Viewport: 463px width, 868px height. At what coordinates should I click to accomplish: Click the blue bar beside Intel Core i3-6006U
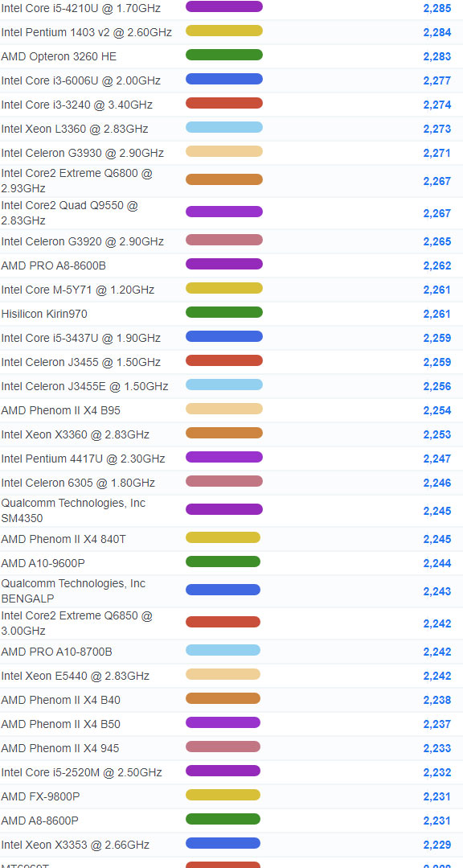(x=224, y=79)
